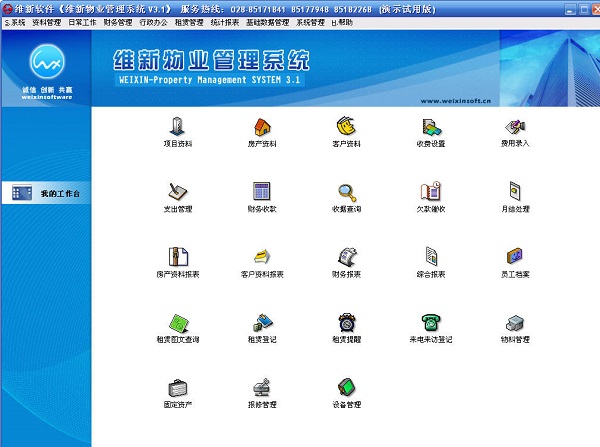The width and height of the screenshot is (600, 447).
Task: Open the 设备管理 icon
Action: coord(347,387)
